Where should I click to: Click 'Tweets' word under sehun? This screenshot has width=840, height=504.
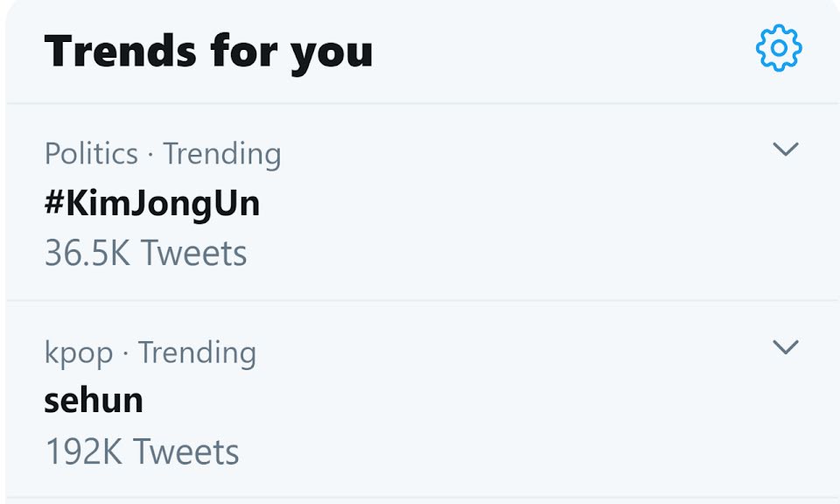(185, 452)
